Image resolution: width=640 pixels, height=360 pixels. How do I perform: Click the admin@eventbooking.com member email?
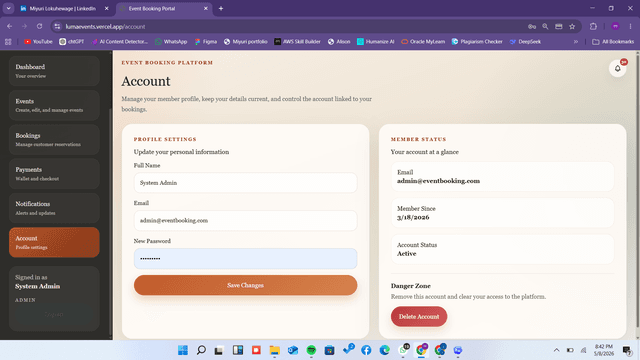[438, 181]
